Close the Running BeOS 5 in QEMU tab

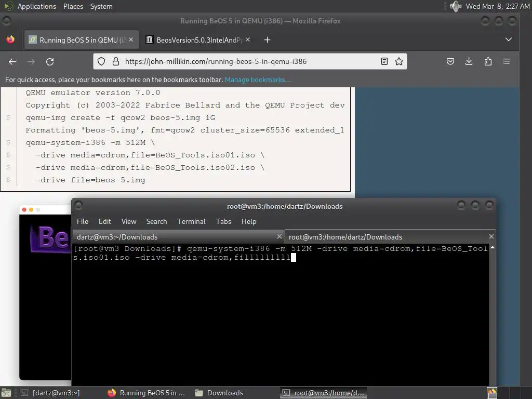[x=131, y=39]
